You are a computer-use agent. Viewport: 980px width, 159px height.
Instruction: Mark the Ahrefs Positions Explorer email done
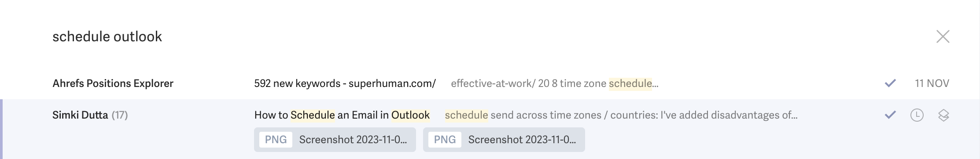[890, 83]
